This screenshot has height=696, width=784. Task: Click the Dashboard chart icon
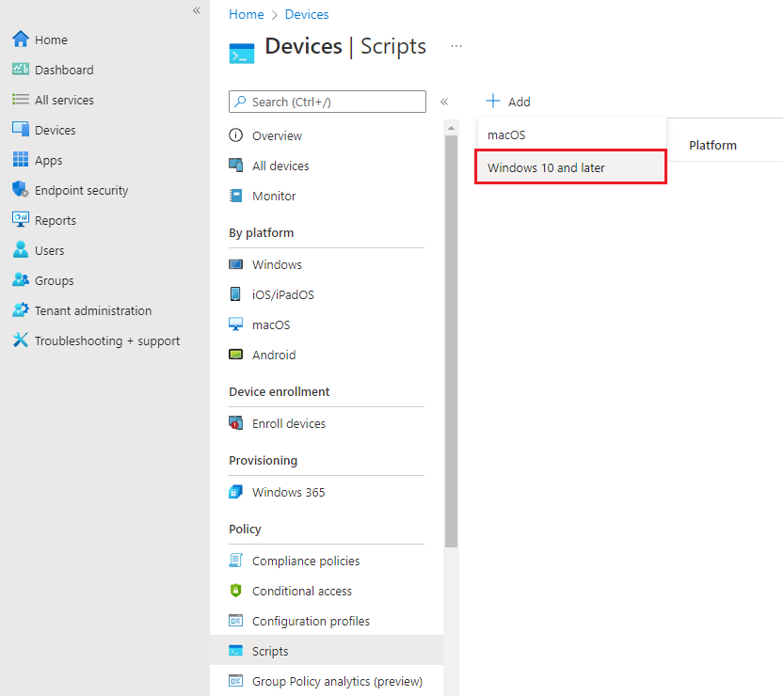click(x=21, y=69)
